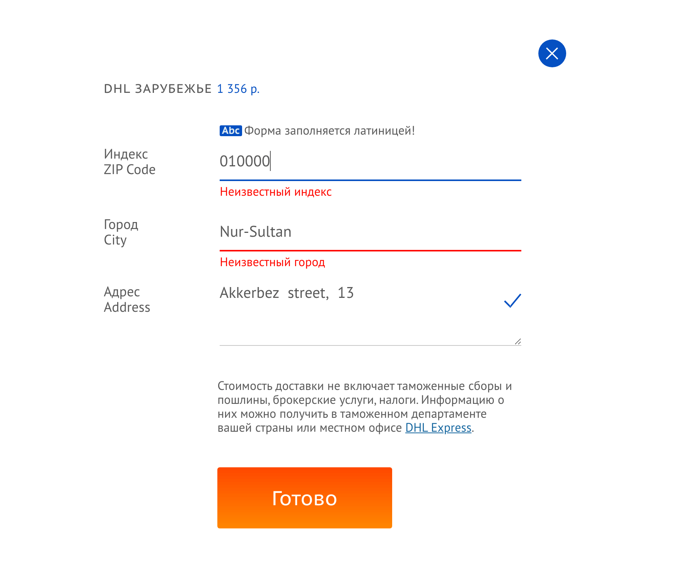Click into the Akkerbez street address text

coord(287,293)
